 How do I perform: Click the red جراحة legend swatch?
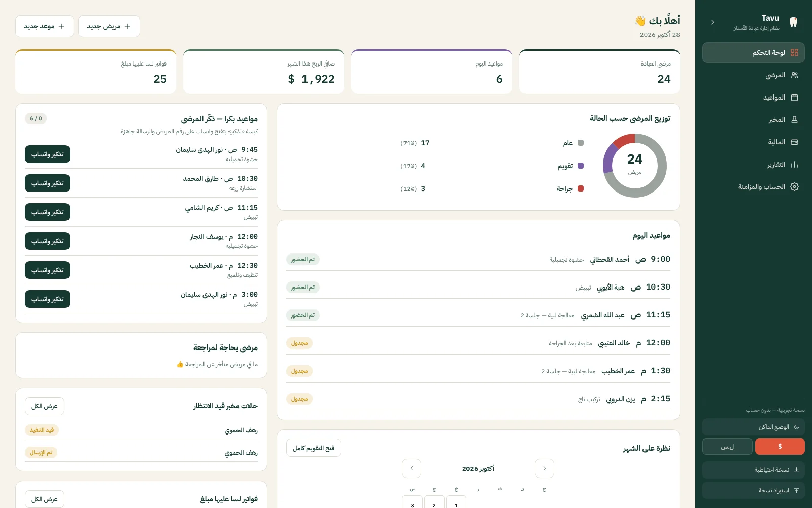coord(581,188)
